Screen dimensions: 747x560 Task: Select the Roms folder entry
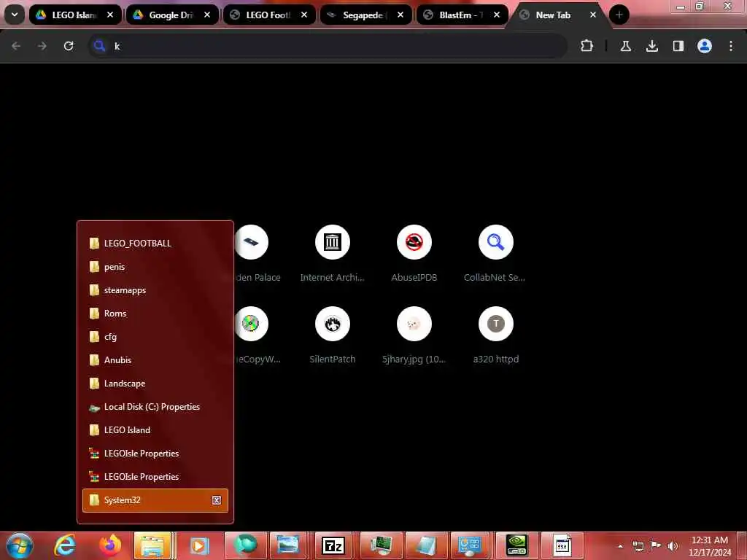(155, 314)
